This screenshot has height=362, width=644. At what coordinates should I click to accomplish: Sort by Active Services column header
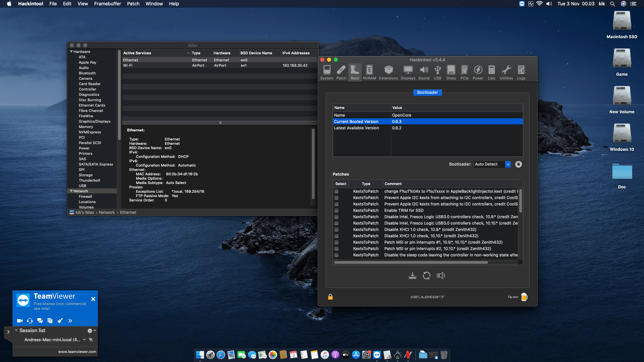[x=156, y=53]
